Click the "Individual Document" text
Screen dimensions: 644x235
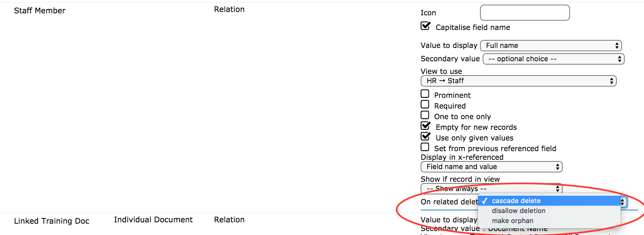coord(153,219)
